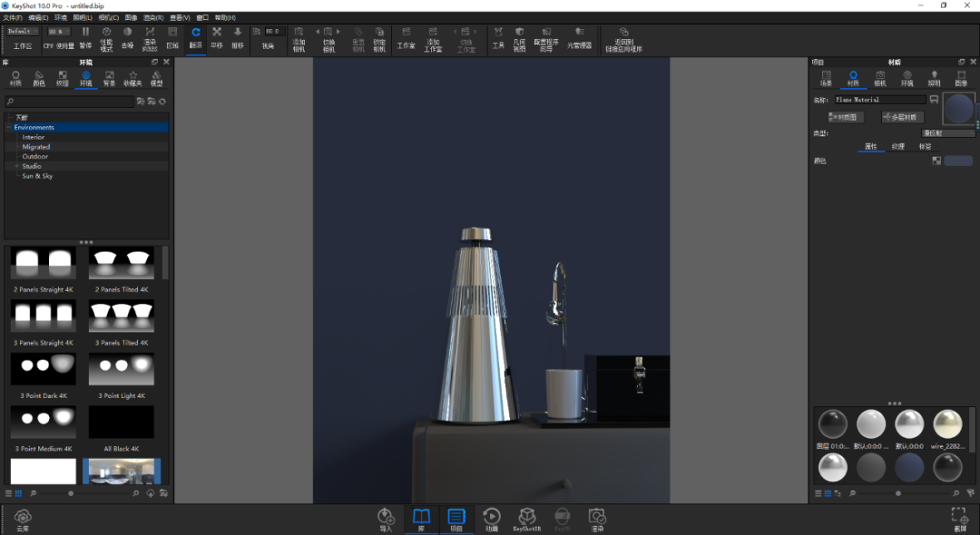Toggle Denoise (去噪) in the toolbar
Screen dimensions: 980x535
click(x=128, y=38)
